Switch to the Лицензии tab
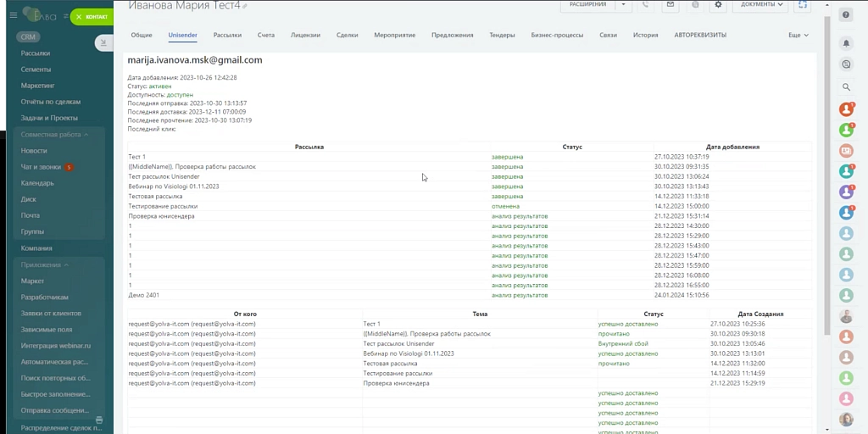The image size is (868, 434). pyautogui.click(x=305, y=35)
